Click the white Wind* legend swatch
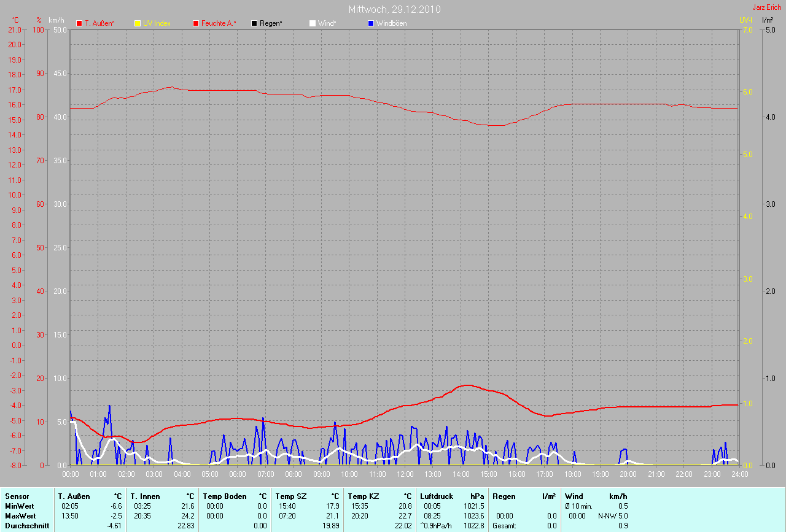 [x=312, y=23]
